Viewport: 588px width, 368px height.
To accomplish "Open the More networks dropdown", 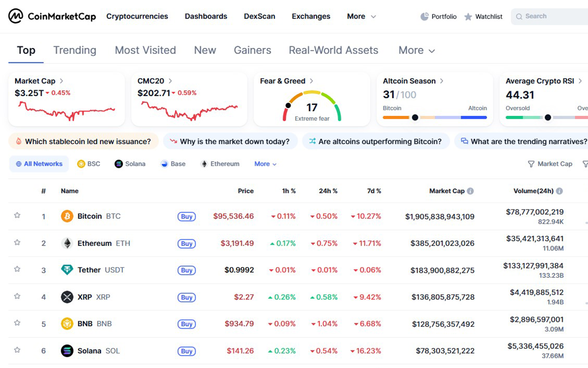I will (265, 164).
